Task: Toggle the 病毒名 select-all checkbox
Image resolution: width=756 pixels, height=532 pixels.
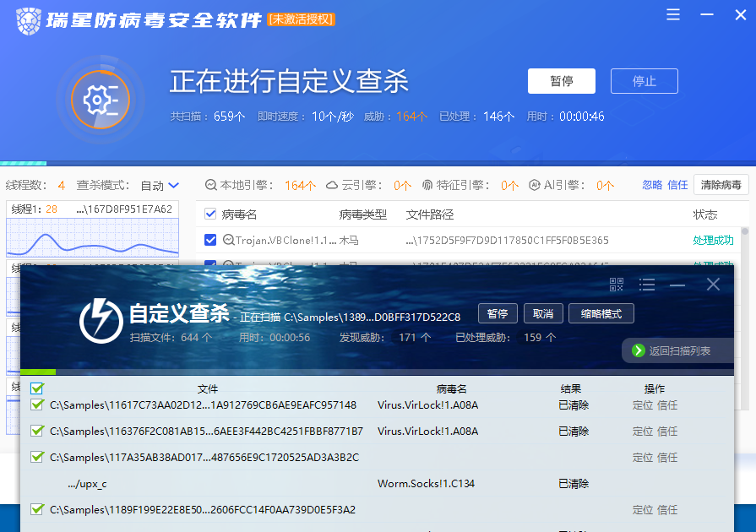Action: click(x=210, y=214)
